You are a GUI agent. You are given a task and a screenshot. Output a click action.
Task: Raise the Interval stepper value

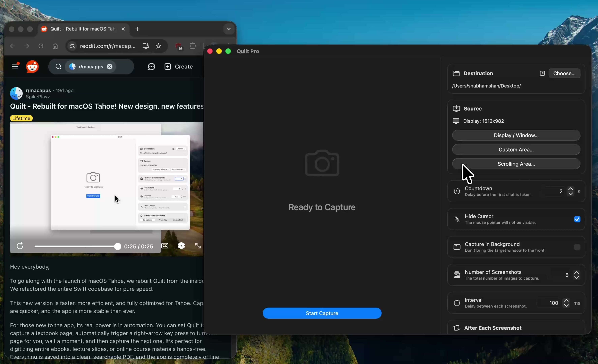[x=566, y=300]
